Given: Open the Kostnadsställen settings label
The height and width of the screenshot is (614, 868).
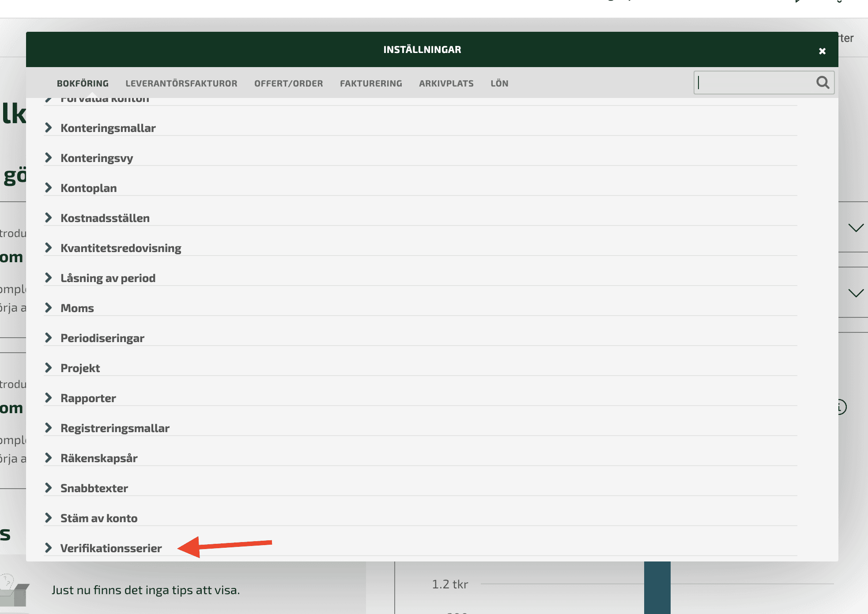Looking at the screenshot, I should (105, 218).
